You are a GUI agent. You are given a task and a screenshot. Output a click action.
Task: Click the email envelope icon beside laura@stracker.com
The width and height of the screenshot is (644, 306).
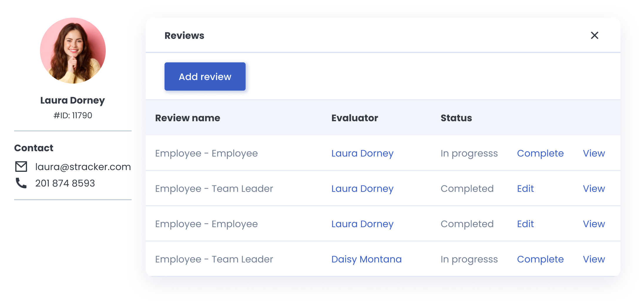(21, 166)
